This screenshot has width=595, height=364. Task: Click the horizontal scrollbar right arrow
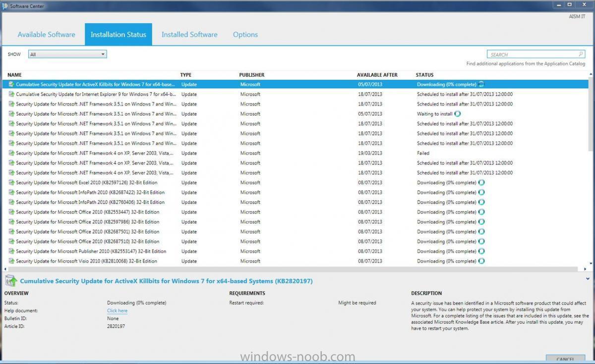coord(585,269)
